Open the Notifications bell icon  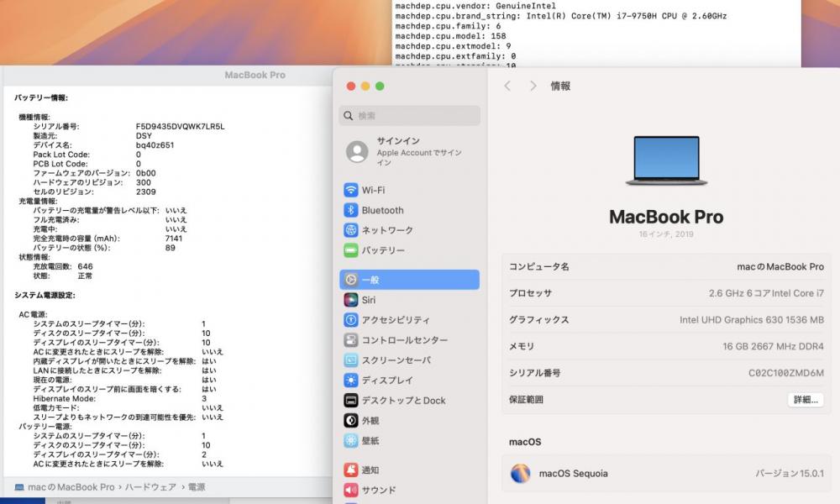click(351, 470)
